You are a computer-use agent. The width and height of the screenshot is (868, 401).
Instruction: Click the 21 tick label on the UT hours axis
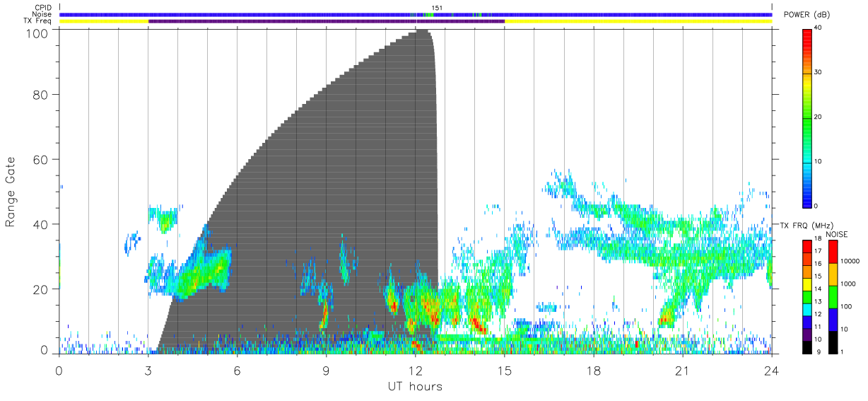tap(683, 371)
